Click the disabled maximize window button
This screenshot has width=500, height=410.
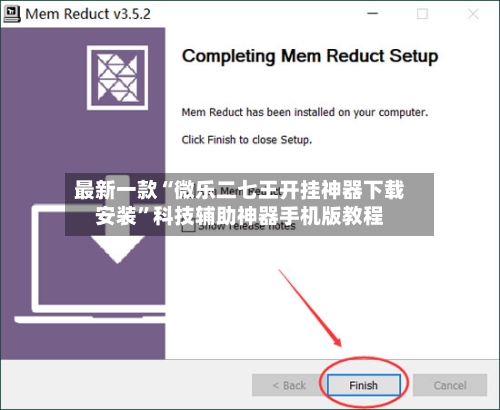coord(422,14)
